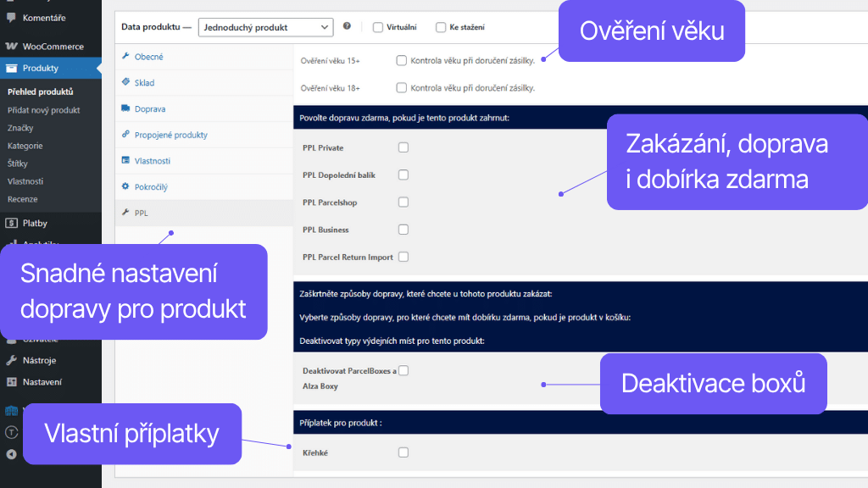Toggle the Křehké surcharge checkbox
Screen dimensions: 868x488
(403, 452)
